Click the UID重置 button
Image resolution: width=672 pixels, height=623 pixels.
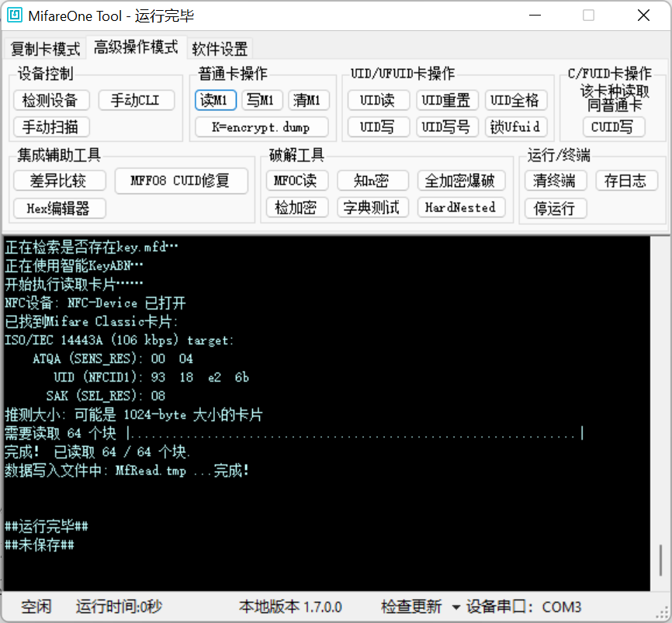coord(446,100)
